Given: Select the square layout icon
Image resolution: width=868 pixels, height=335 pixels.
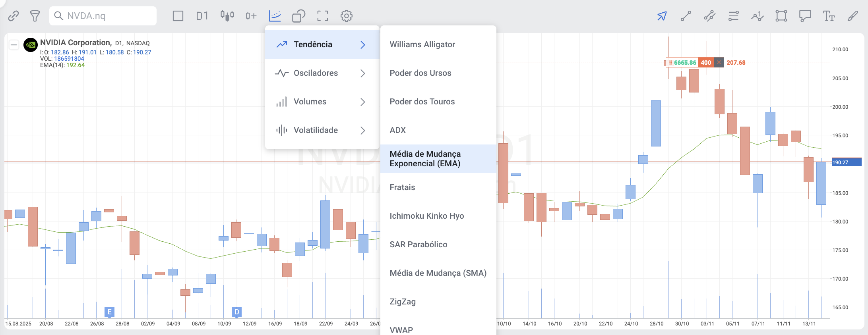Looking at the screenshot, I should 178,16.
